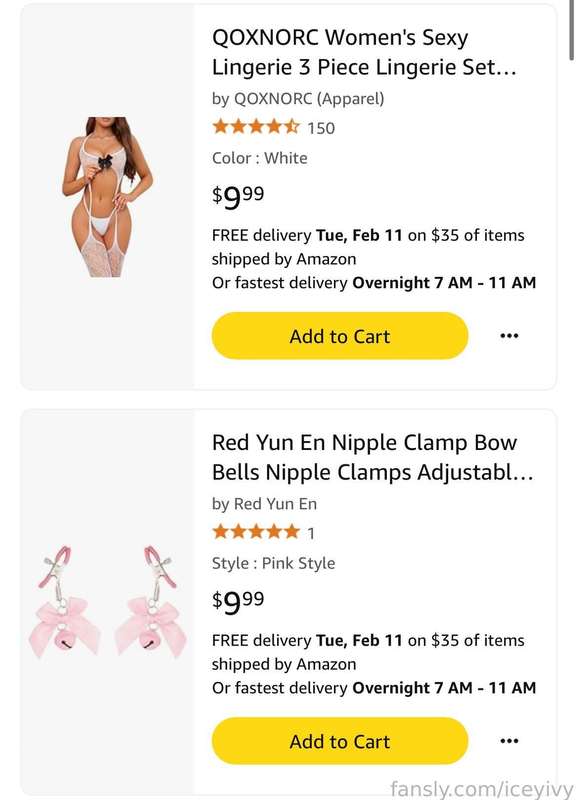
Task: Click the page scrollbar at the top right
Action: 572,31
